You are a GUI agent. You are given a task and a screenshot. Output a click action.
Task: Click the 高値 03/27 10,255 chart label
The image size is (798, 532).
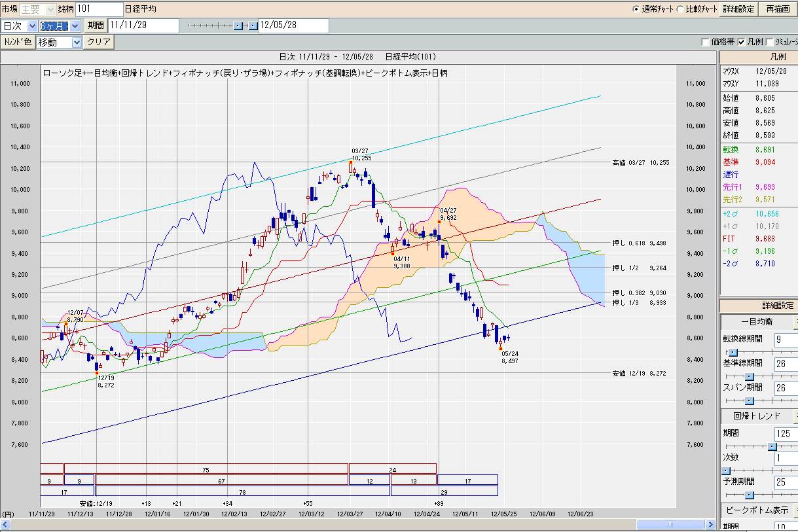[x=640, y=162]
